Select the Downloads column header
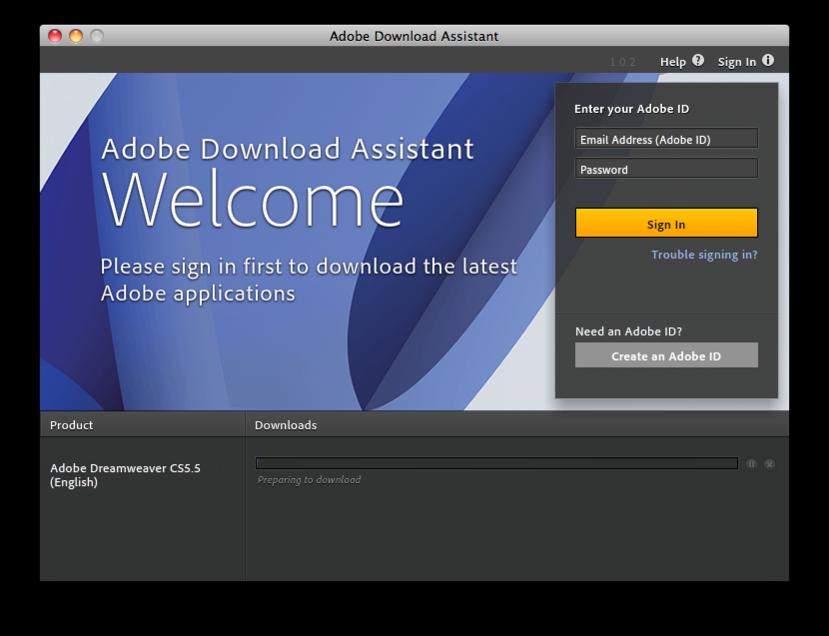 (x=286, y=425)
